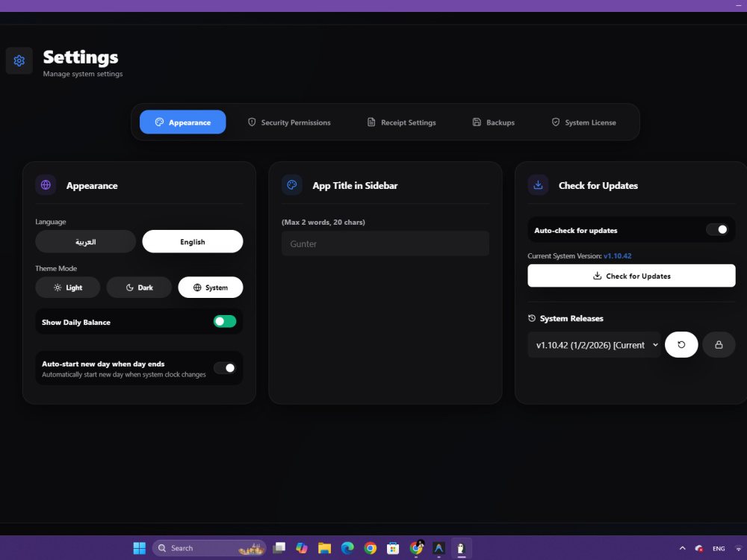Open Task View from the taskbar
This screenshot has height=560, width=747.
[279, 548]
